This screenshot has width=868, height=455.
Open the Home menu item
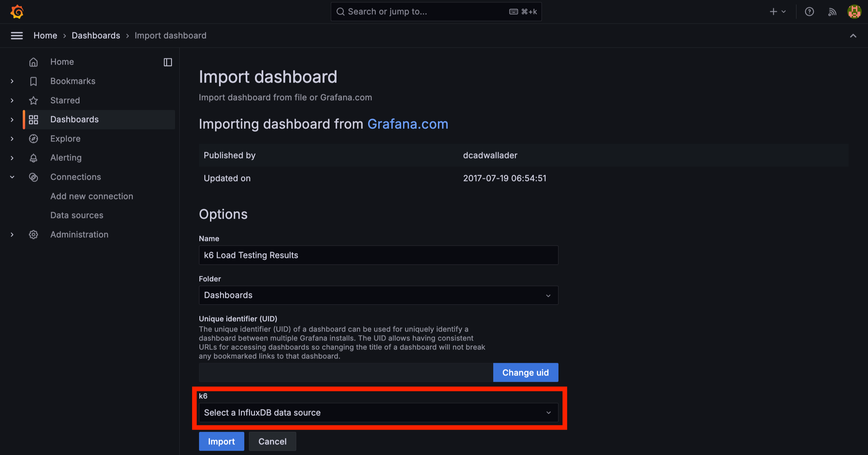(62, 62)
